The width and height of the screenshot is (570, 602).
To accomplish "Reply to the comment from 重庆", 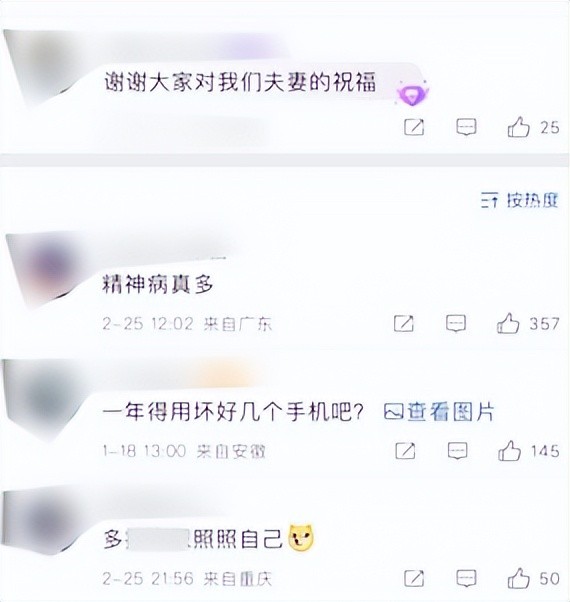I will click(x=466, y=578).
